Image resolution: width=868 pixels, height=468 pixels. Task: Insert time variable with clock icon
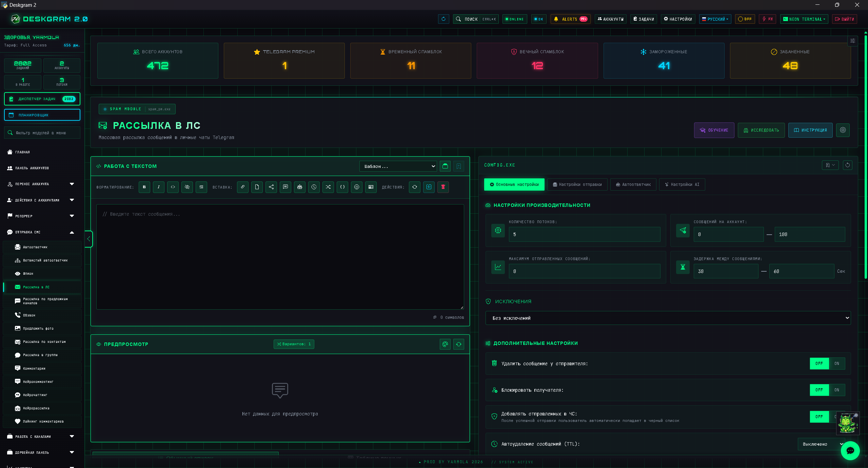(314, 187)
